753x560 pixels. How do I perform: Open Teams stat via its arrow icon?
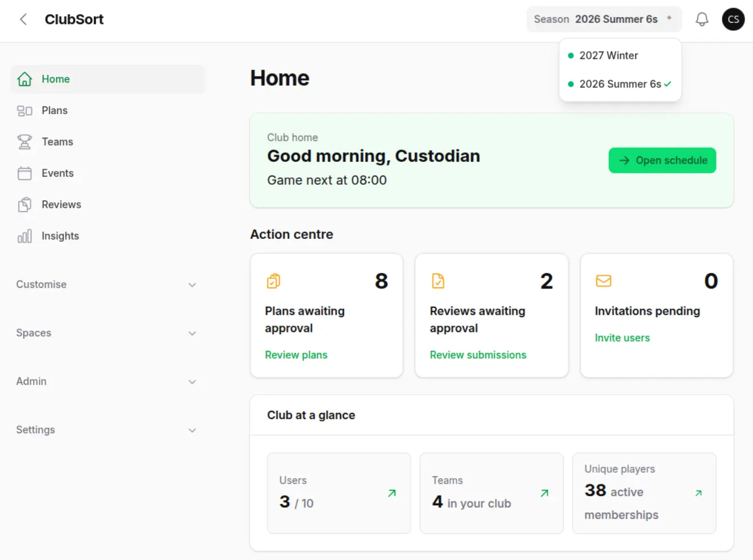[545, 493]
